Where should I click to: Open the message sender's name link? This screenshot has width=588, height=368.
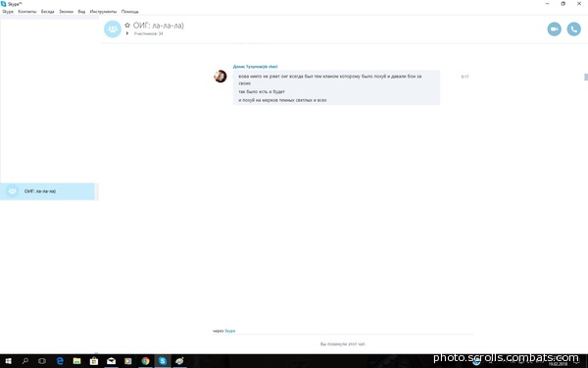click(x=255, y=67)
